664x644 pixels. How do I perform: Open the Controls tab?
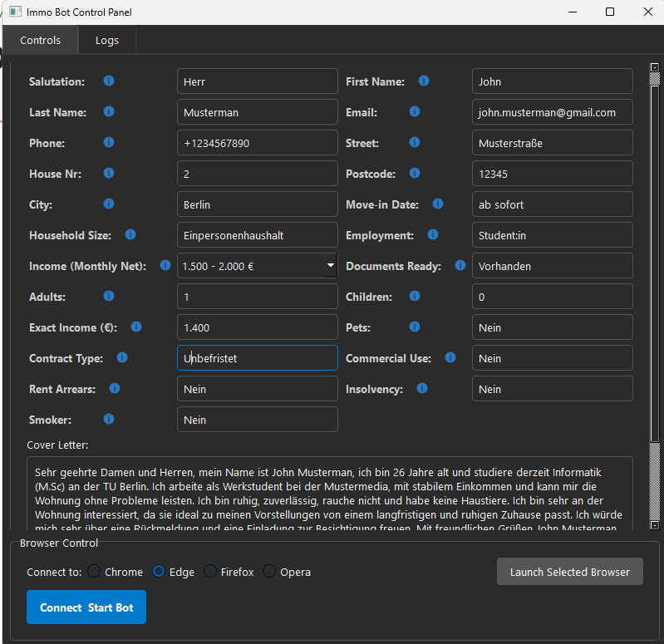[x=40, y=40]
